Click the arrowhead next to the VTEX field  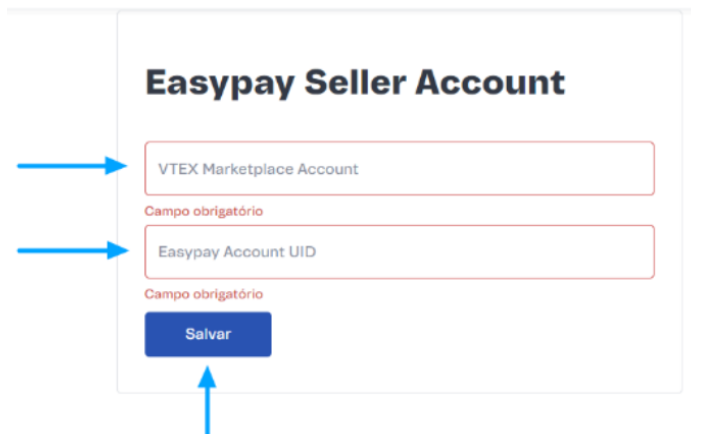coord(116,166)
